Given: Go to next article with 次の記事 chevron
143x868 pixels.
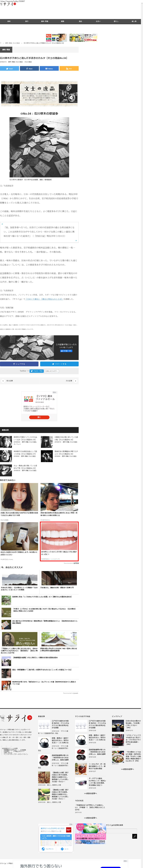Looking at the screenshot, I should click(x=75, y=381).
